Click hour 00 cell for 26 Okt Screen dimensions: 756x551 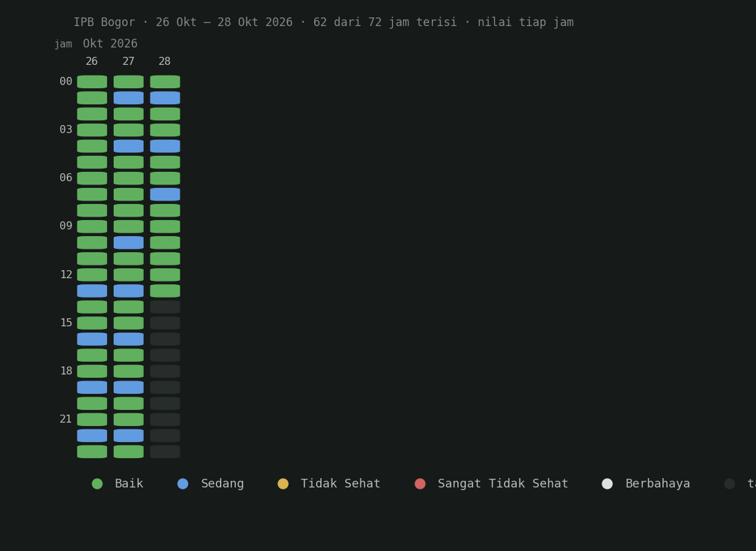pyautogui.click(x=92, y=82)
